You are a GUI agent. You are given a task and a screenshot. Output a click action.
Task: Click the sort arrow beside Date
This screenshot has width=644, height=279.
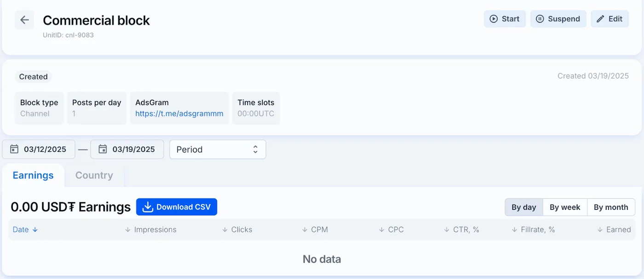[x=35, y=230]
